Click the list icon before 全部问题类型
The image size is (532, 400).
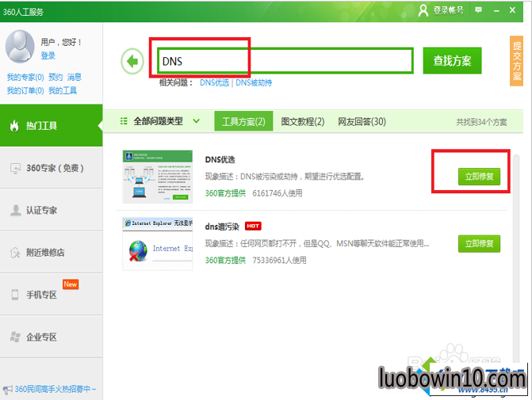click(124, 121)
